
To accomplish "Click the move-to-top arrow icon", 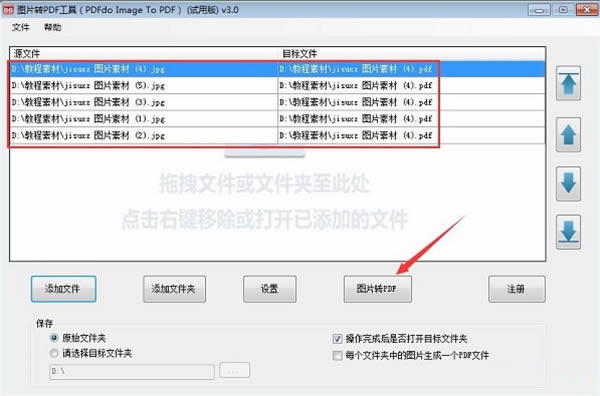I will (568, 83).
